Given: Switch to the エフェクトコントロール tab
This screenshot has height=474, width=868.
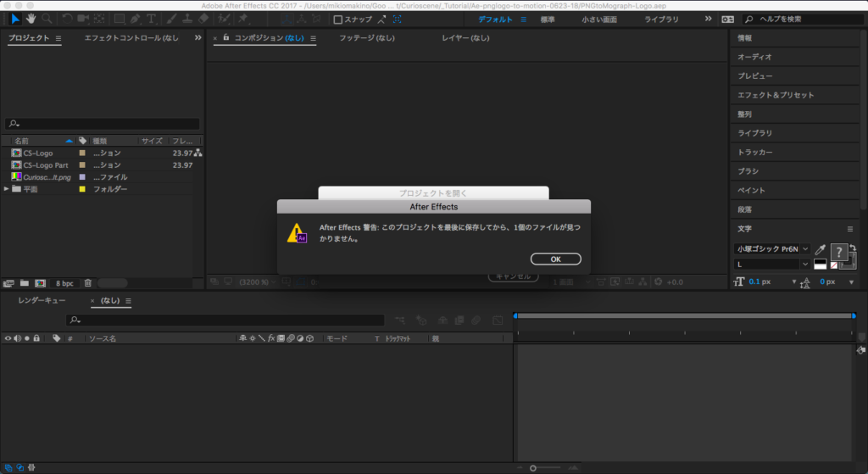Looking at the screenshot, I should pyautogui.click(x=131, y=37).
